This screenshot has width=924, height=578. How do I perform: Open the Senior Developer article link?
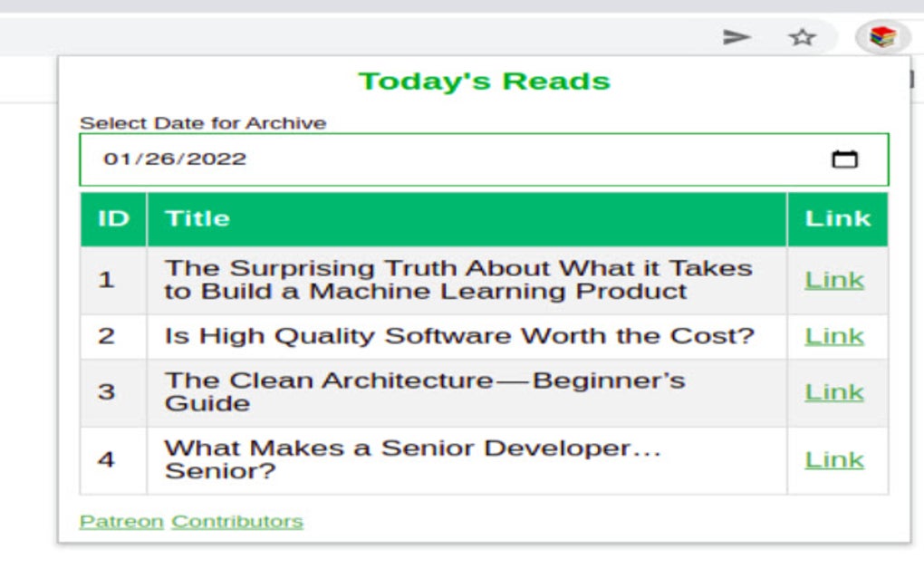click(x=834, y=458)
